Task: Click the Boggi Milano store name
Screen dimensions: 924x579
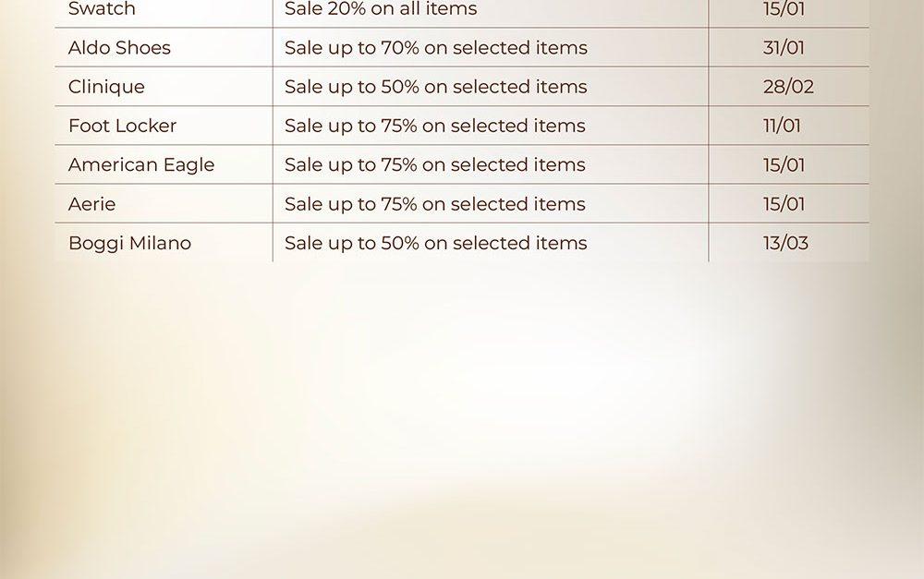Action: 129,244
